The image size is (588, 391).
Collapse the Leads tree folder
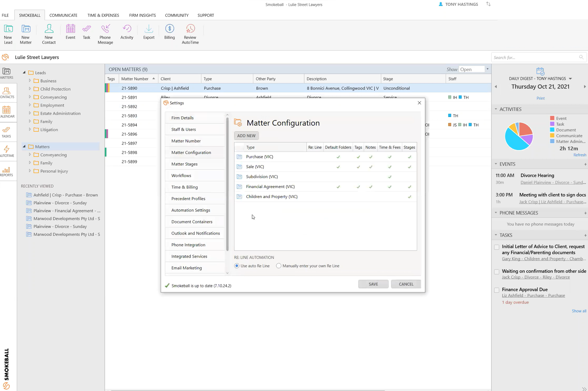(x=24, y=73)
